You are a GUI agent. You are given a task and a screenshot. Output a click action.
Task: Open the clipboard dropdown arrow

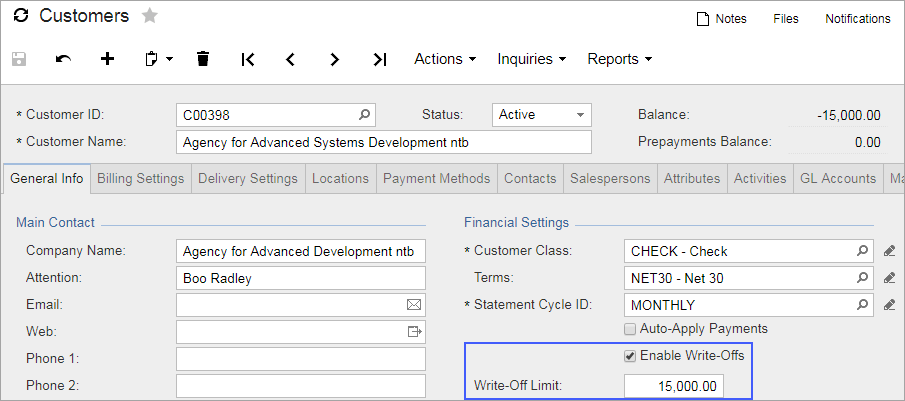(170, 59)
